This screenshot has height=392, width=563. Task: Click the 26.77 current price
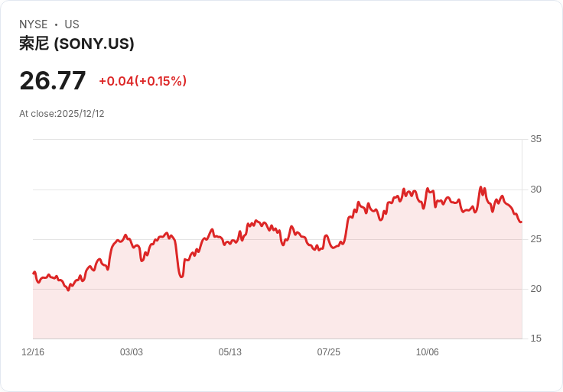pos(53,81)
